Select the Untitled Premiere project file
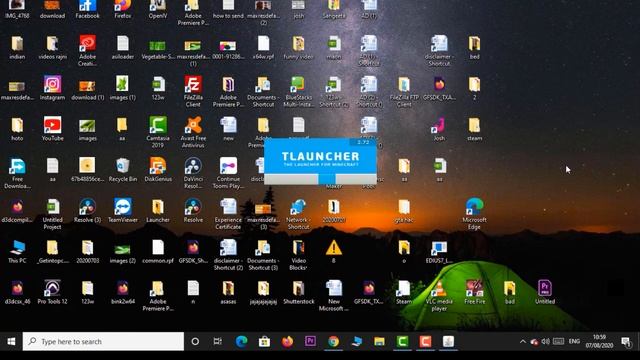This screenshot has width=640, height=360. tap(544, 292)
